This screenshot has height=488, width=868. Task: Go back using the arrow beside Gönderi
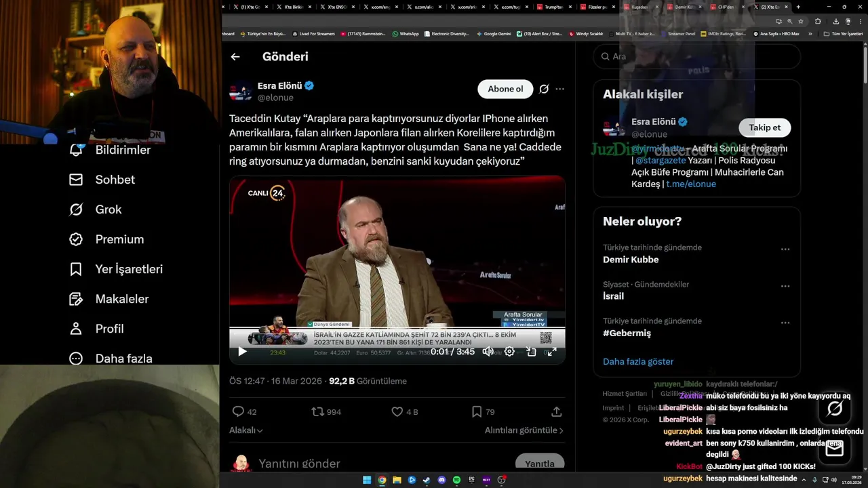click(x=235, y=57)
